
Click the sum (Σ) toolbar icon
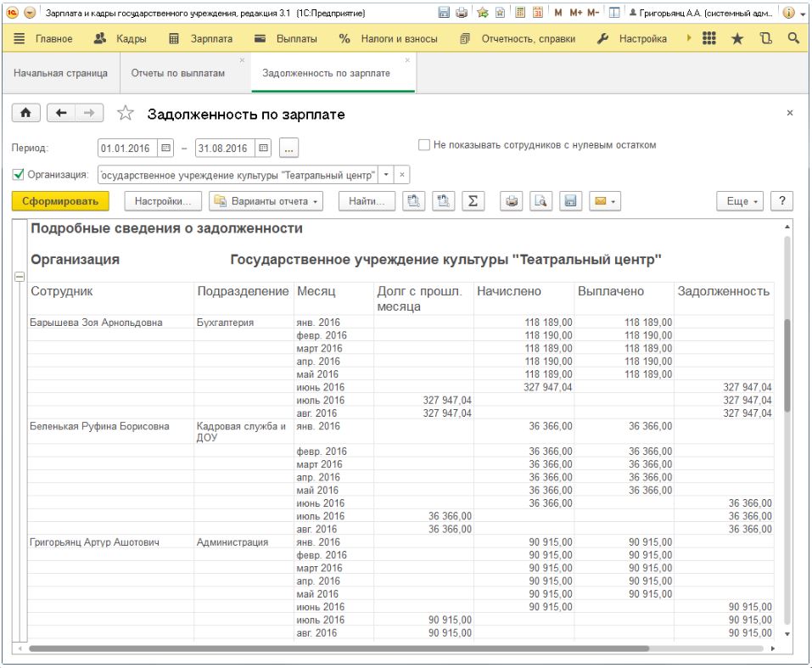tap(473, 201)
